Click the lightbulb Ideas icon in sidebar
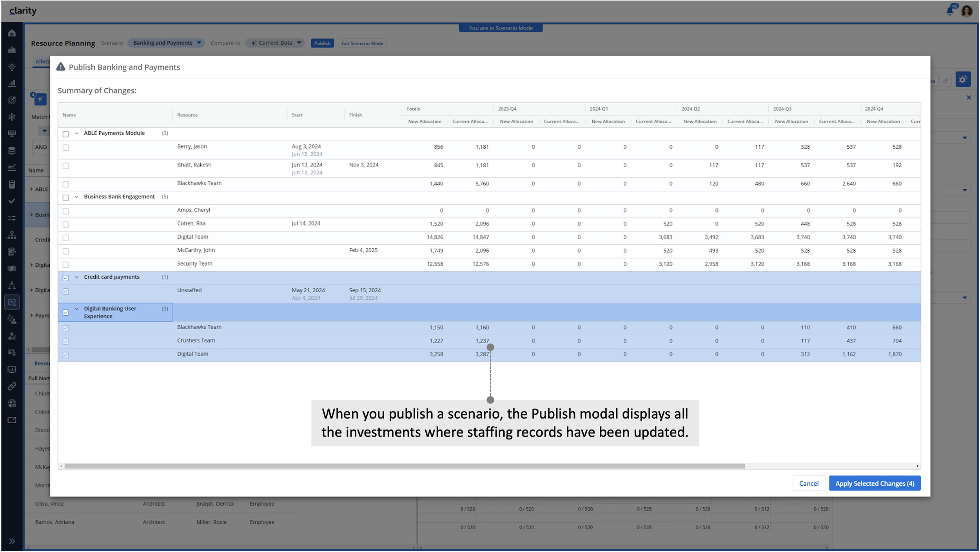The height and width of the screenshot is (552, 980). click(x=12, y=67)
